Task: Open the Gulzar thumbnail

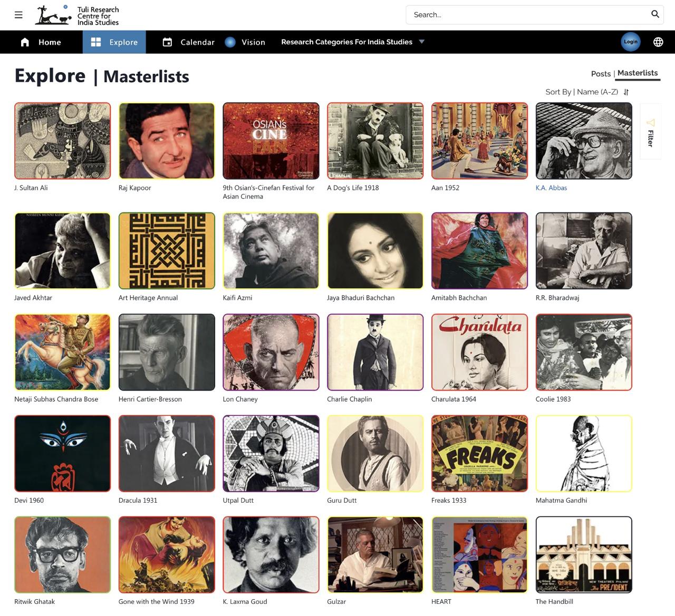Action: (375, 554)
